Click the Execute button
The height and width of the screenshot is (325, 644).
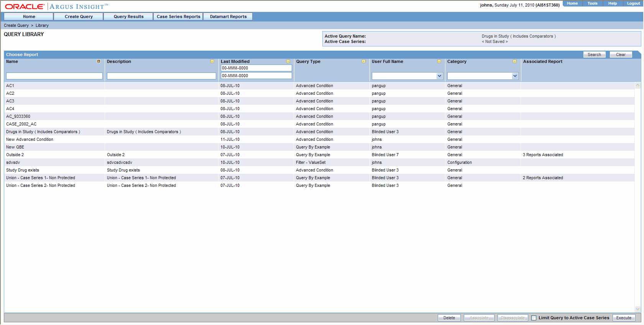(x=624, y=318)
